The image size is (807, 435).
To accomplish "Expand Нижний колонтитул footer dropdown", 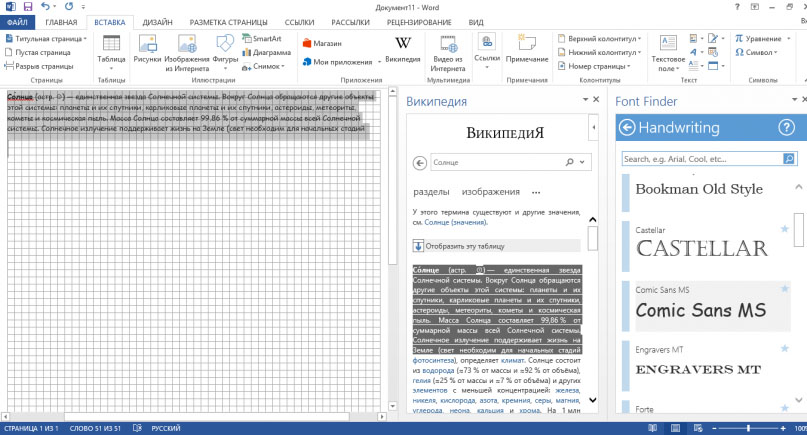I will (x=639, y=53).
